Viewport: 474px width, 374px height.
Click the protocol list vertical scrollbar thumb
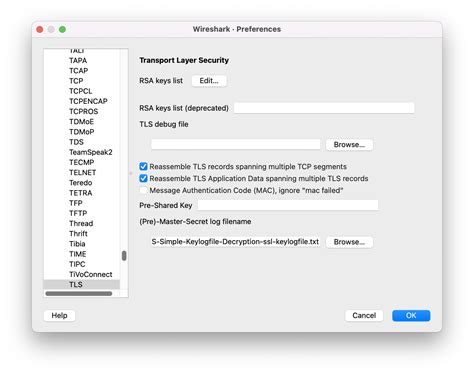(124, 256)
